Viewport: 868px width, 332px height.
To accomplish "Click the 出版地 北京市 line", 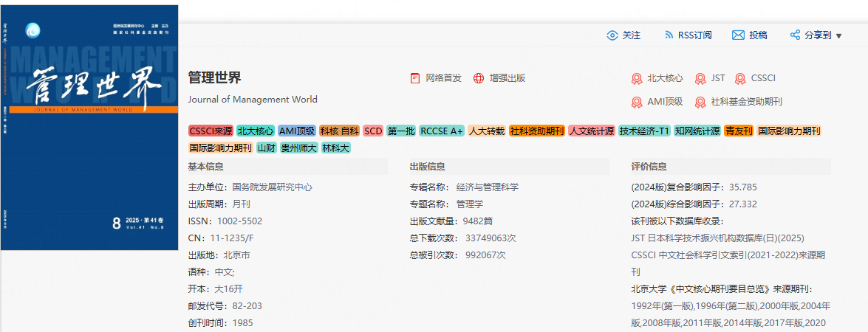I will pyautogui.click(x=219, y=256).
